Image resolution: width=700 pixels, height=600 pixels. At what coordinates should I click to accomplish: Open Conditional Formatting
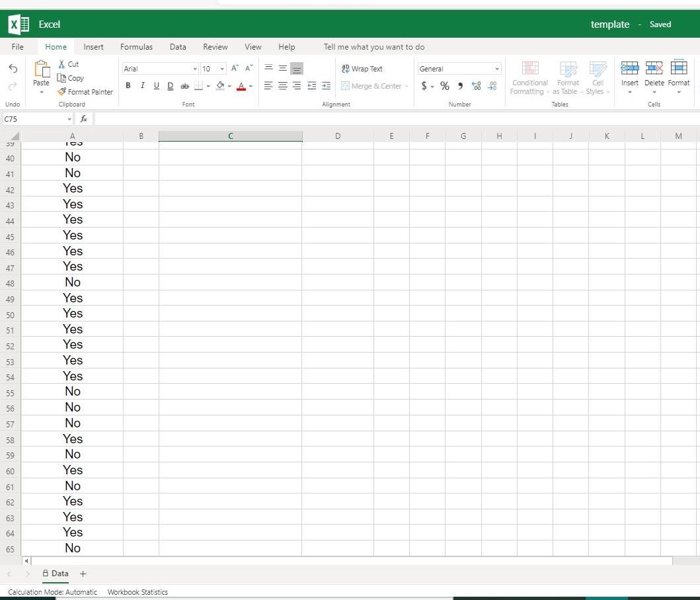529,78
